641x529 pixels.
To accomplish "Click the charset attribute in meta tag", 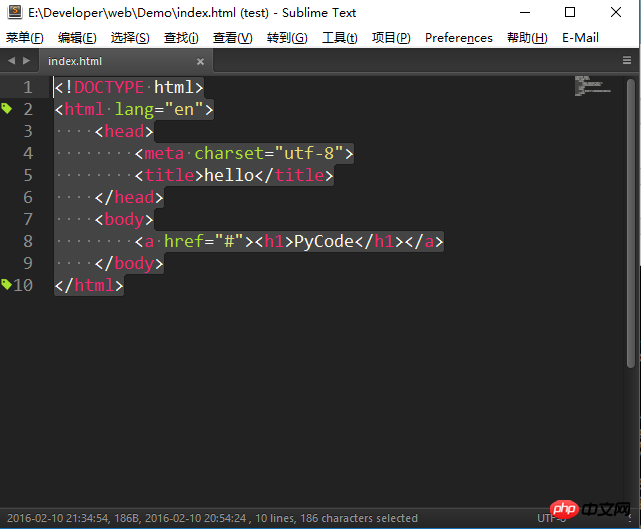I will [229, 154].
